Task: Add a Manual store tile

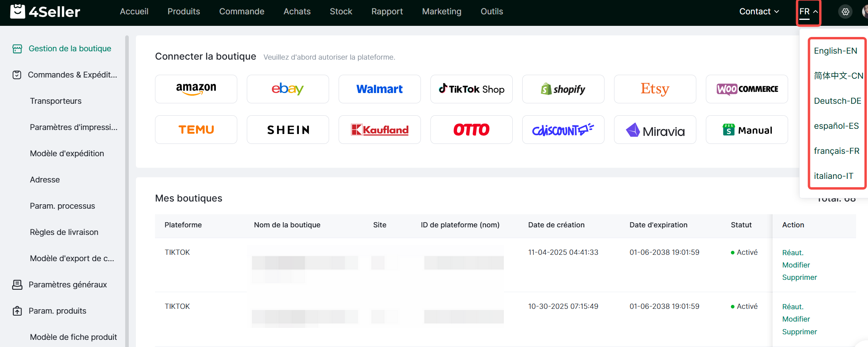Action: pos(747,130)
